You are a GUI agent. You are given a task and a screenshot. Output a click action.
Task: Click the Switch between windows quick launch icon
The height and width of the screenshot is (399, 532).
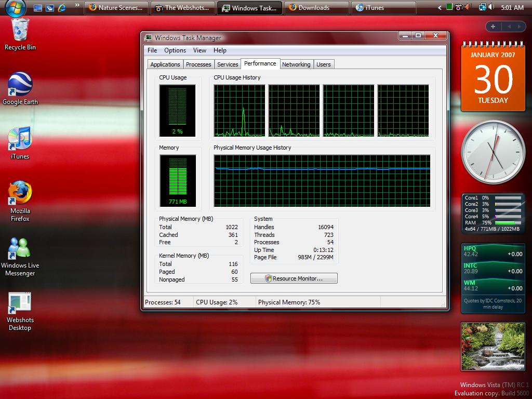(50, 8)
